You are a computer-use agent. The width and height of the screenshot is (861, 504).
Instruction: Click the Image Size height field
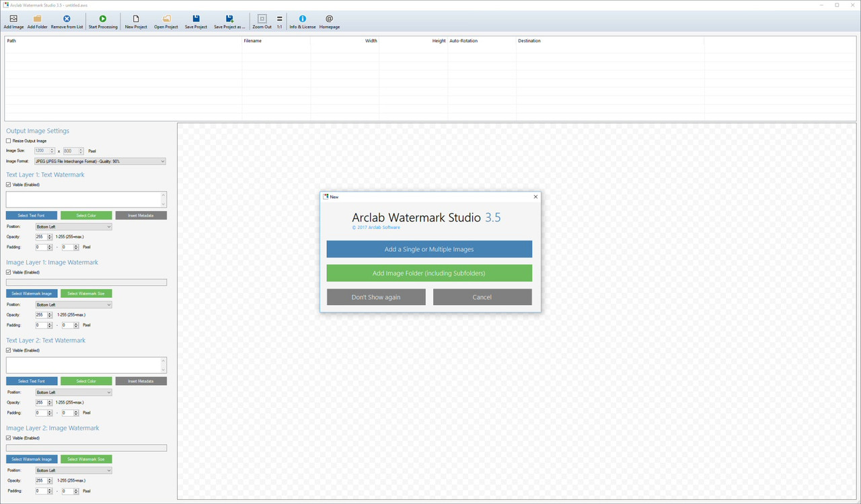(x=70, y=151)
